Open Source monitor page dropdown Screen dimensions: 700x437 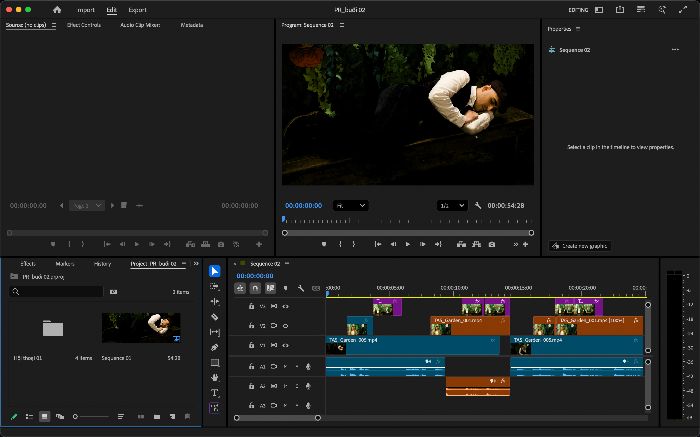click(87, 205)
